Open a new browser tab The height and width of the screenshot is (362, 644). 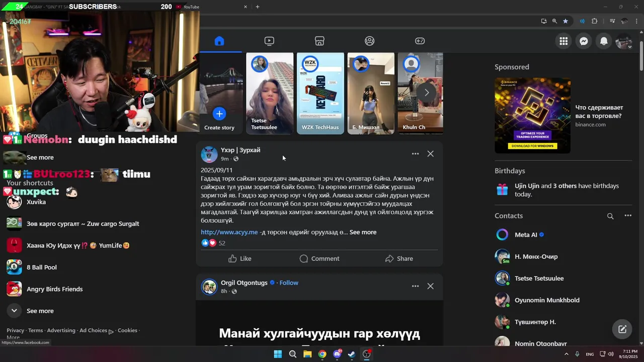click(x=258, y=7)
